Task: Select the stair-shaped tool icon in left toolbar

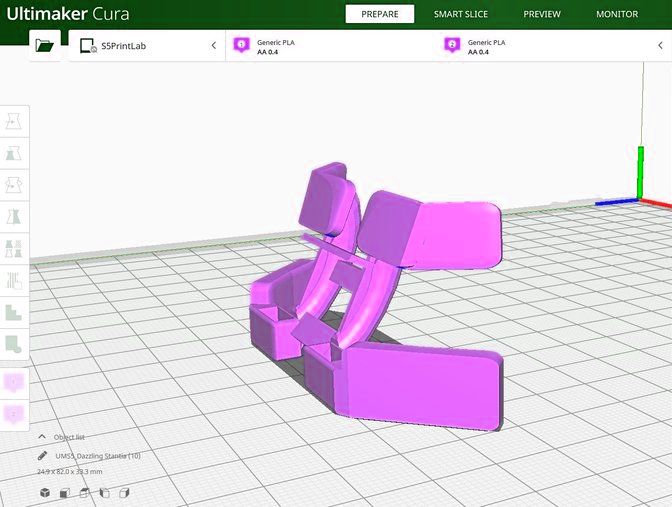Action: coord(14,312)
